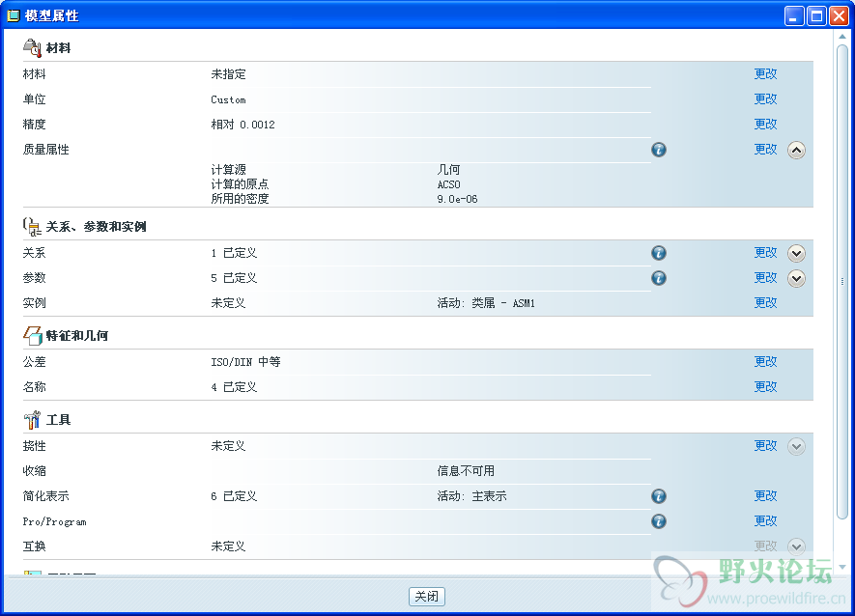The height and width of the screenshot is (616, 855).
Task: Click the 计算源 label
Action: [228, 170]
